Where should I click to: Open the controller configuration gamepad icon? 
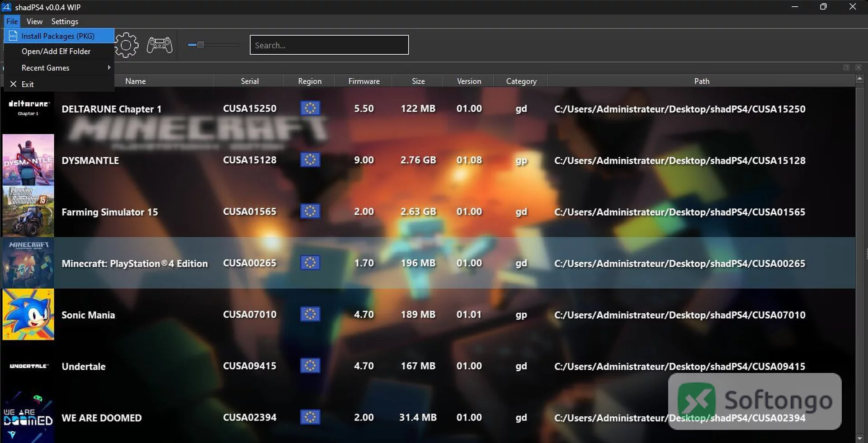coord(160,45)
